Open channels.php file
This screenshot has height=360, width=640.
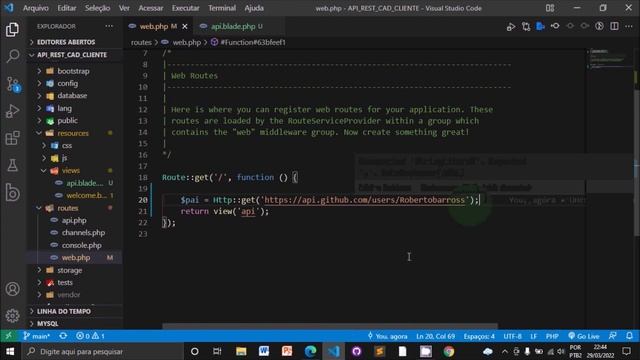[x=74, y=233]
